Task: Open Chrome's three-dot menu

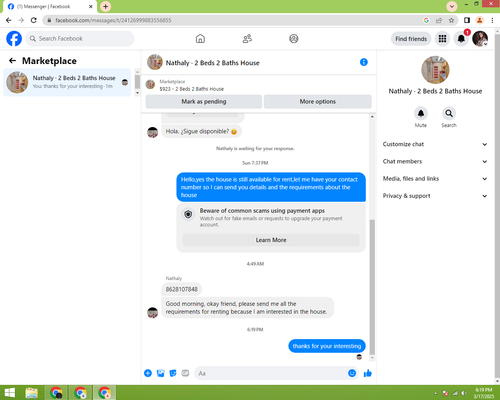Action: pyautogui.click(x=492, y=20)
